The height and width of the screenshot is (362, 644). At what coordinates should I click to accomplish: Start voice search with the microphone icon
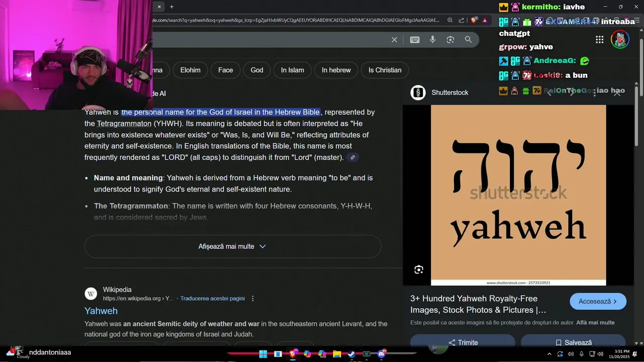click(432, 40)
